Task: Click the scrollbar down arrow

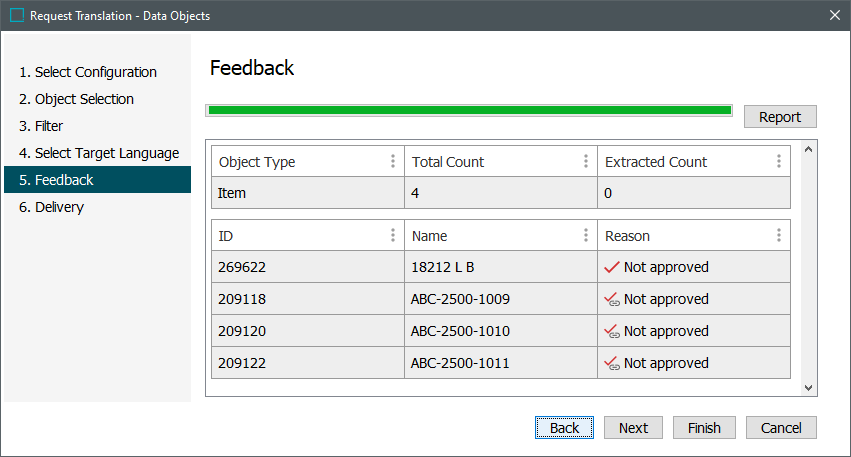Action: [810, 388]
